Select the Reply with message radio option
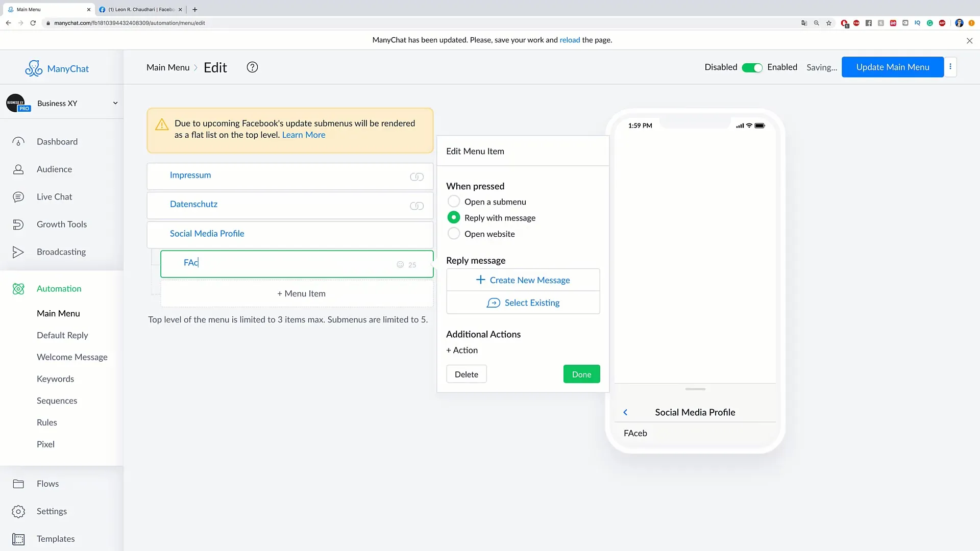Screen dimensions: 980x551 (453, 217)
